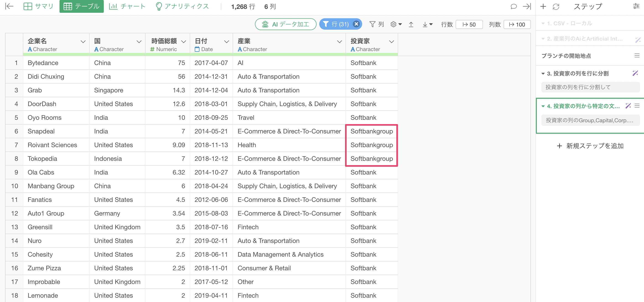Open the 国 column dropdown
Viewport: 644px width, 302px height.
pos(139,42)
